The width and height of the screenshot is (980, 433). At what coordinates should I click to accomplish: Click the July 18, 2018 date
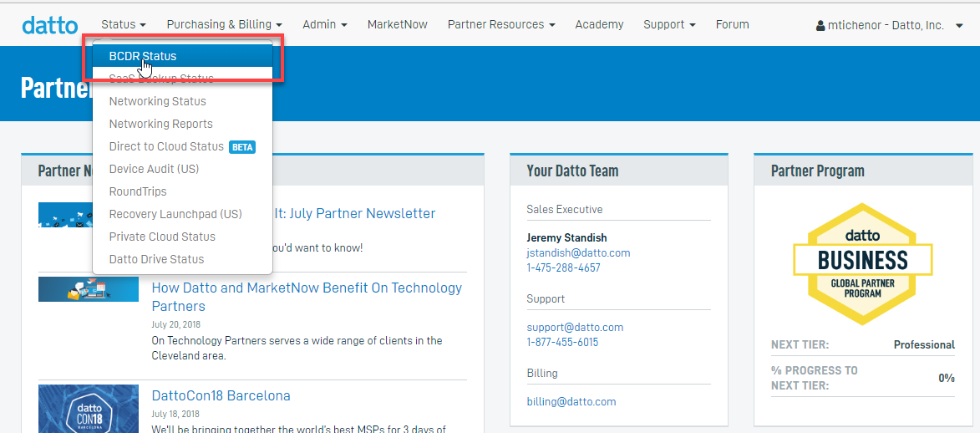(x=176, y=415)
